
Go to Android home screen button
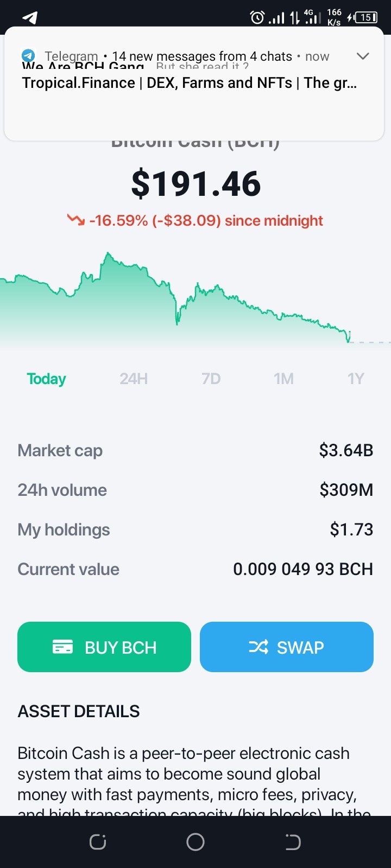pos(195,842)
